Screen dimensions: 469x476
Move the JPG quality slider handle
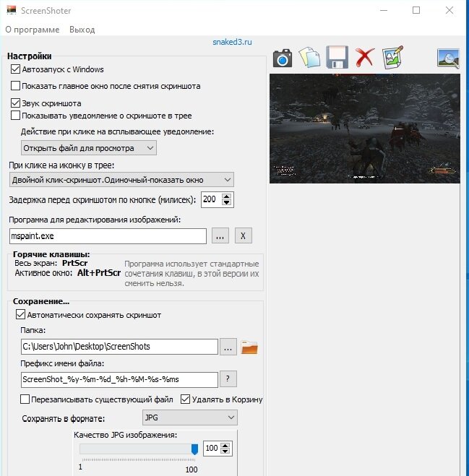[194, 449]
